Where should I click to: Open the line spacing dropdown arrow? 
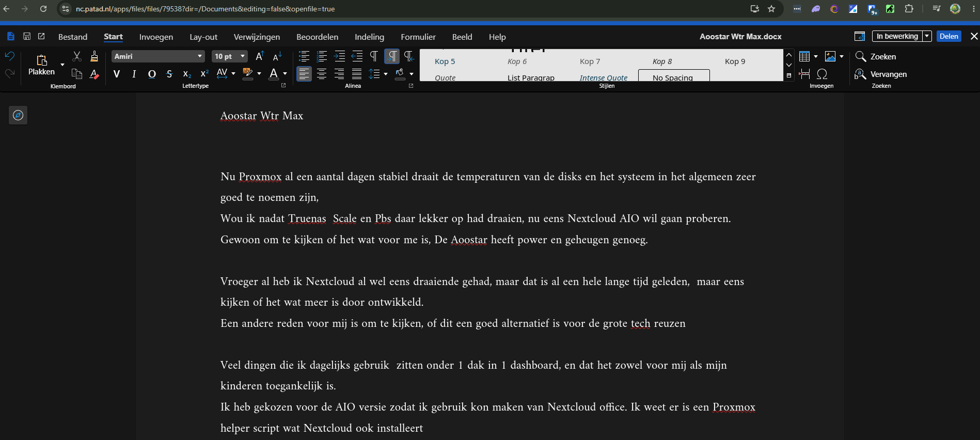pyautogui.click(x=386, y=74)
